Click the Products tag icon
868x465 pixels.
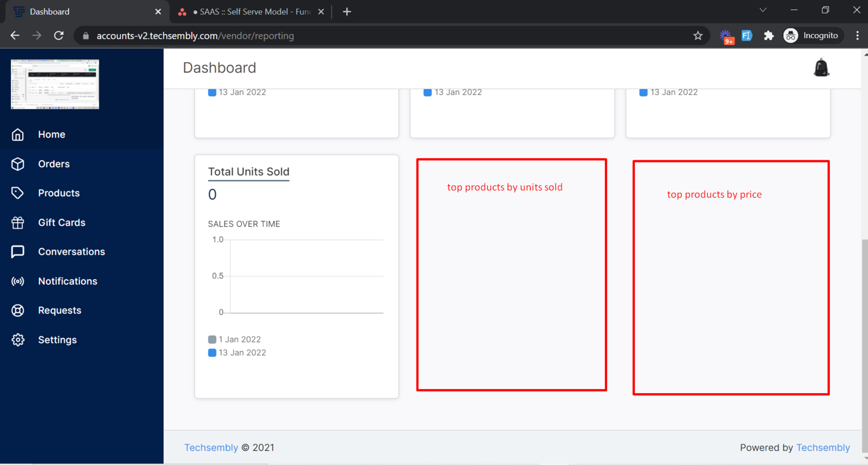pos(18,193)
